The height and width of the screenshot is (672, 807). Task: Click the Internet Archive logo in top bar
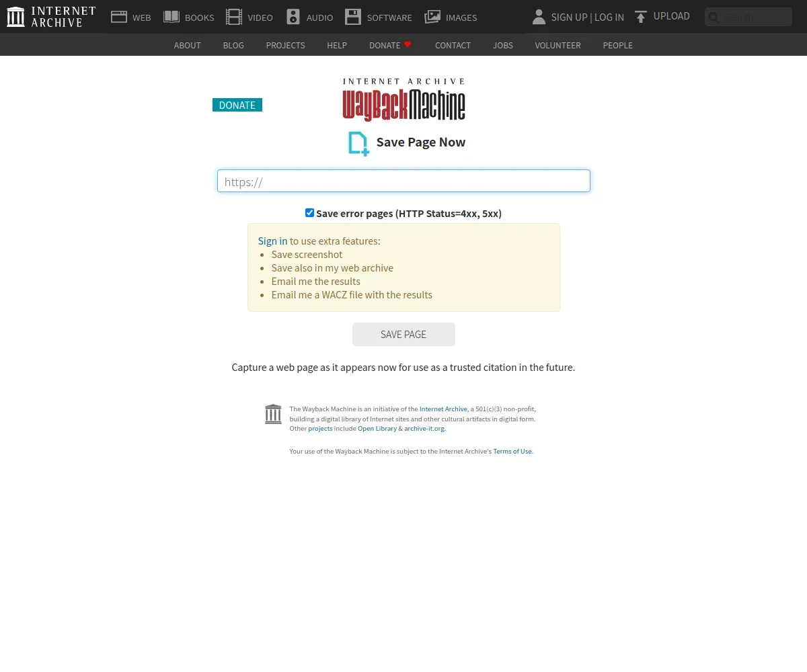click(x=51, y=17)
